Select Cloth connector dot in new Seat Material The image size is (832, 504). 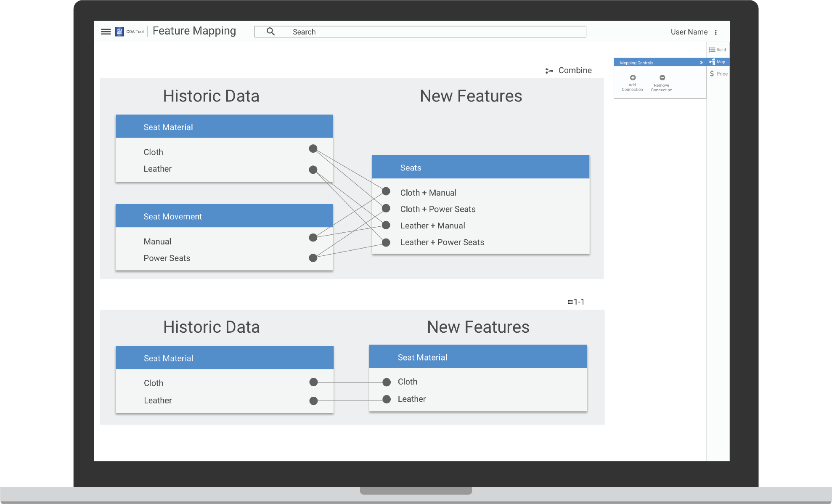387,382
